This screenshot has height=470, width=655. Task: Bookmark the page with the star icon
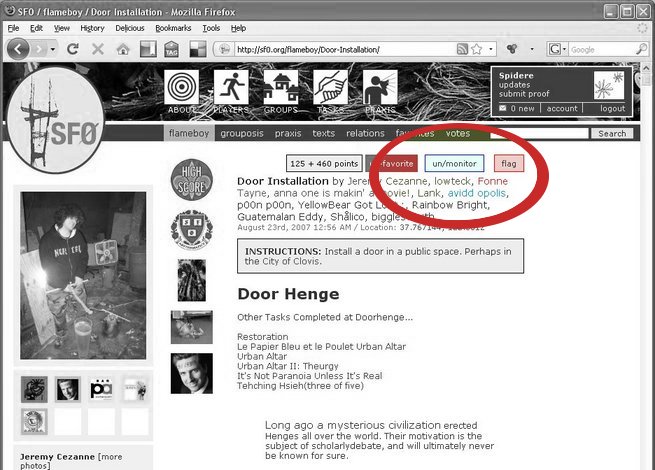[x=477, y=49]
